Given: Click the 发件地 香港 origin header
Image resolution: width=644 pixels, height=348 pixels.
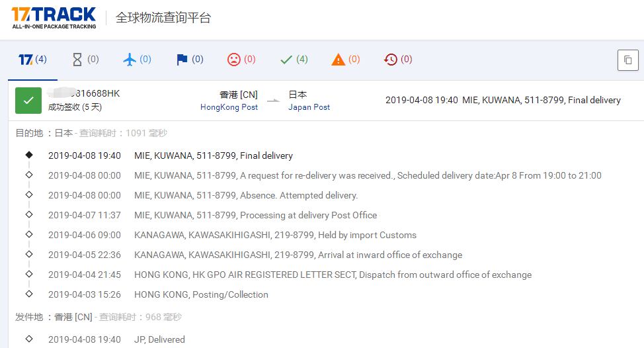Looking at the screenshot, I should pyautogui.click(x=54, y=317).
